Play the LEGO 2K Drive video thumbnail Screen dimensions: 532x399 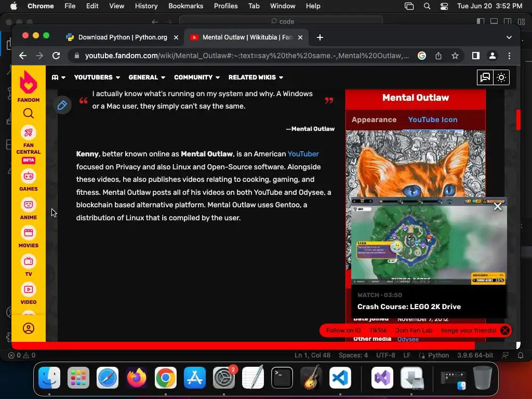[x=429, y=241]
